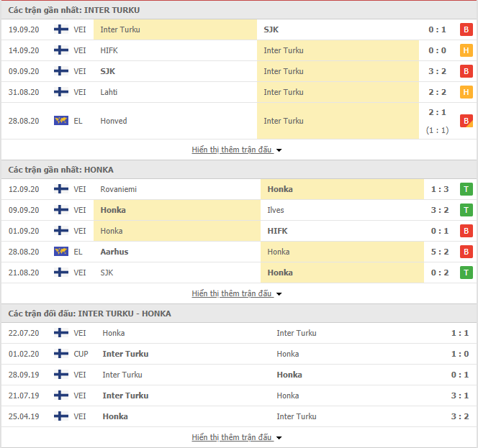Click green T badge for Rovaniemi match
Viewport: 478px width, 448px height.
tap(466, 189)
